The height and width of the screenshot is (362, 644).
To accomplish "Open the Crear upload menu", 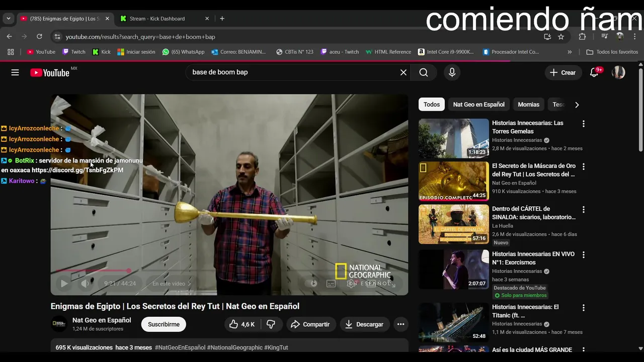I will (x=562, y=72).
